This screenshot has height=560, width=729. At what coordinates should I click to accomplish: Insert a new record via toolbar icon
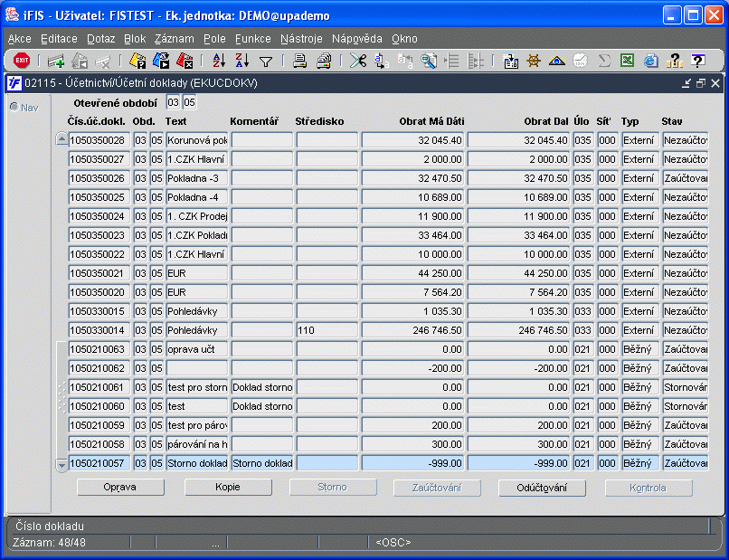click(x=56, y=61)
